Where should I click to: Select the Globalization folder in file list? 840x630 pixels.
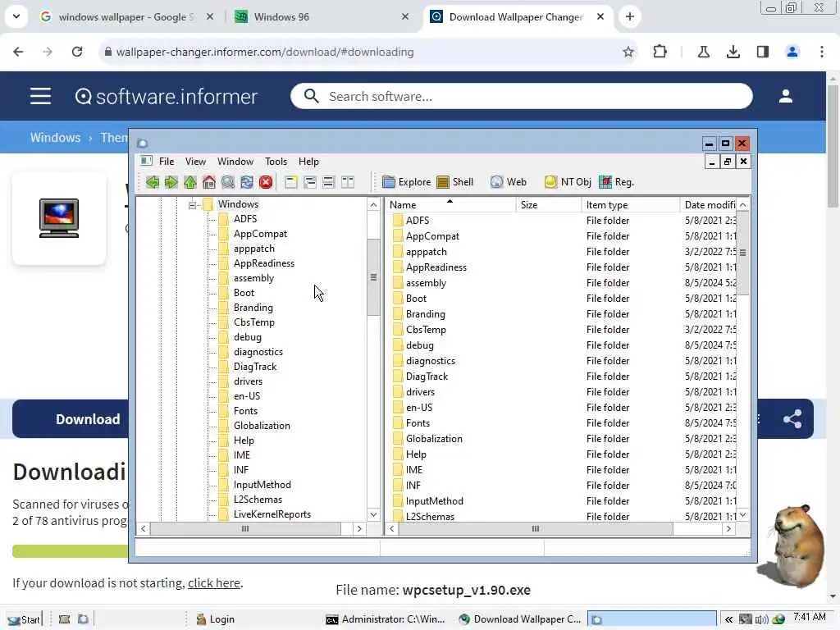[434, 439]
